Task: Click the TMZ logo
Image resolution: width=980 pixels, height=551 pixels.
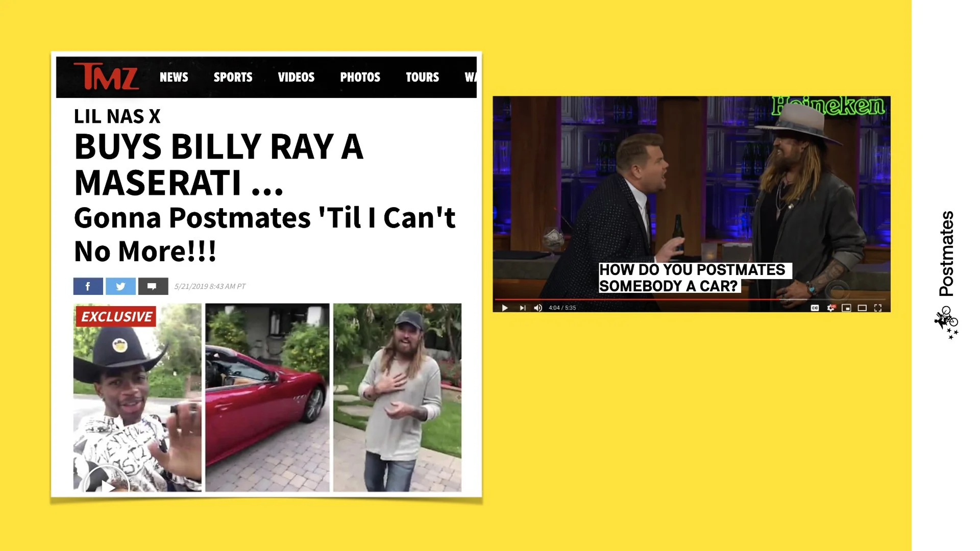Action: [106, 77]
